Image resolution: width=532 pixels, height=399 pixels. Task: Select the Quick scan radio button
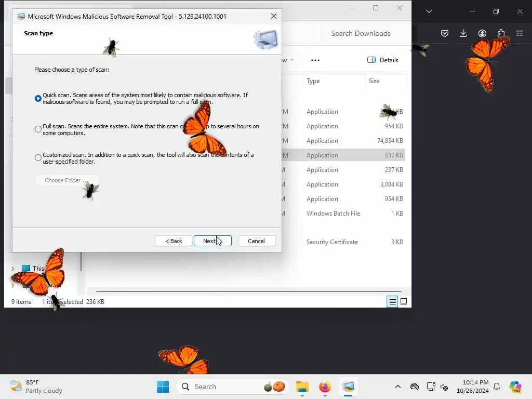38,98
